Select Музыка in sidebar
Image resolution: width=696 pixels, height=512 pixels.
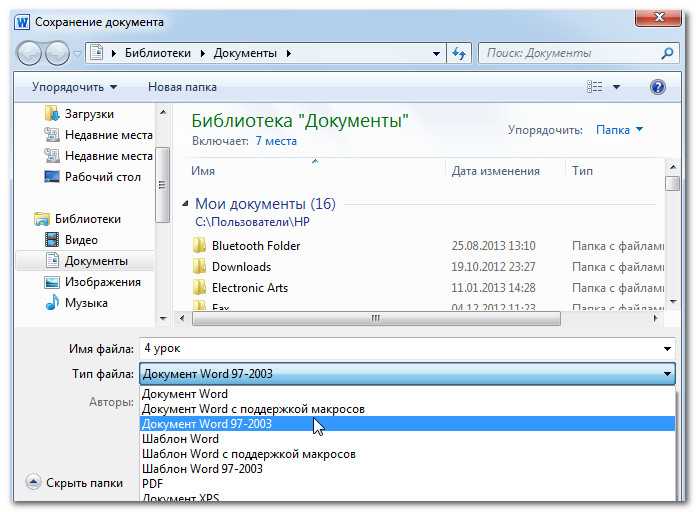coord(76,303)
